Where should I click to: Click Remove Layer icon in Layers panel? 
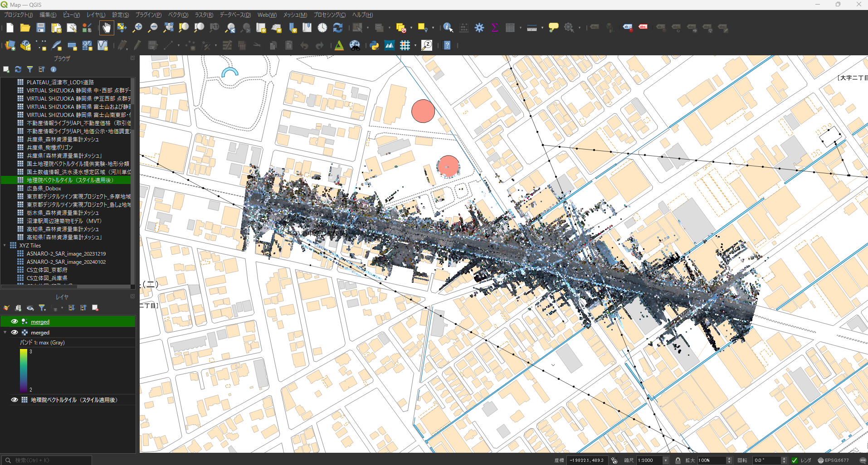95,308
